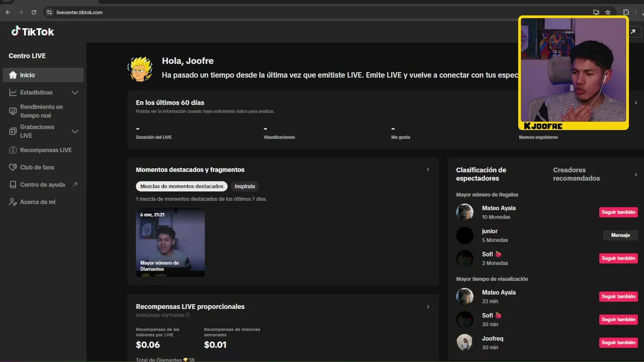This screenshot has height=362, width=644.
Task: Open the 6 ene highlight video thumbnail
Action: 170,243
